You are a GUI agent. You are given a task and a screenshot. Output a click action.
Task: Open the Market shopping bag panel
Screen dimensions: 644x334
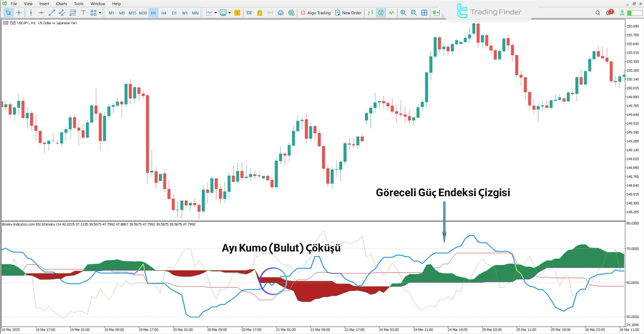pos(260,13)
